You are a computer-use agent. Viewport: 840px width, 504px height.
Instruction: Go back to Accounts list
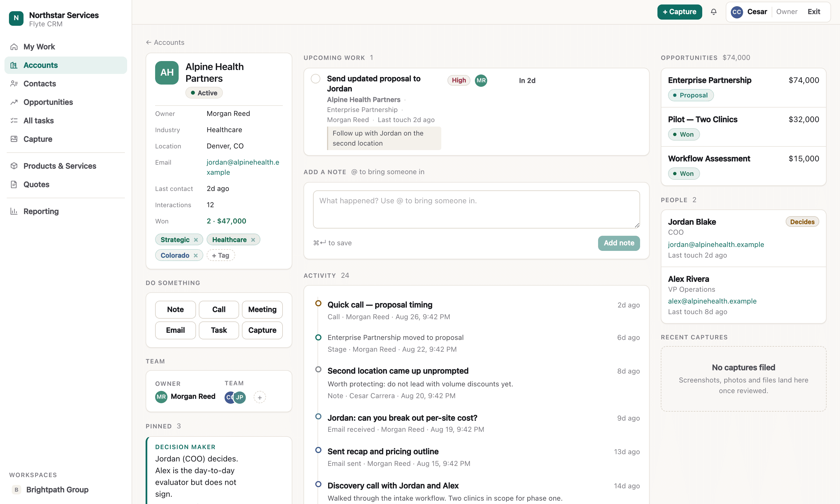pyautogui.click(x=165, y=43)
